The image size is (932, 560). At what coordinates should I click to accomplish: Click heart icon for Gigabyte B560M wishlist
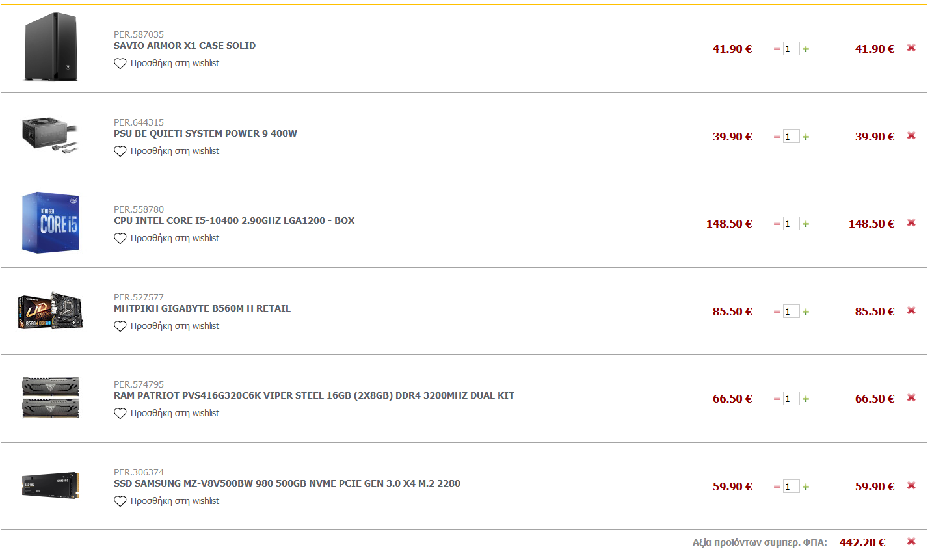click(x=120, y=327)
